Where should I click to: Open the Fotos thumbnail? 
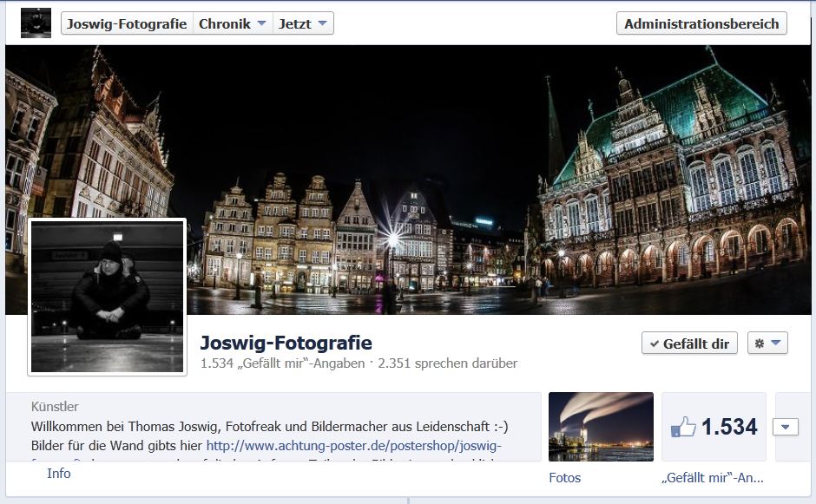pyautogui.click(x=601, y=427)
